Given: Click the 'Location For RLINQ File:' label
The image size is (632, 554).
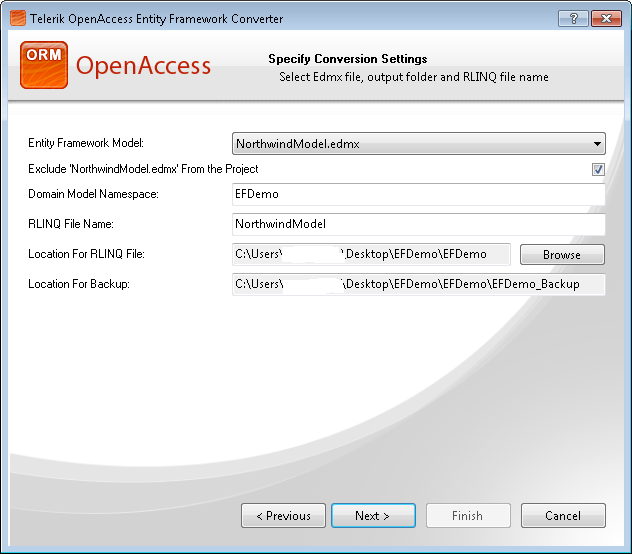Looking at the screenshot, I should 86,254.
